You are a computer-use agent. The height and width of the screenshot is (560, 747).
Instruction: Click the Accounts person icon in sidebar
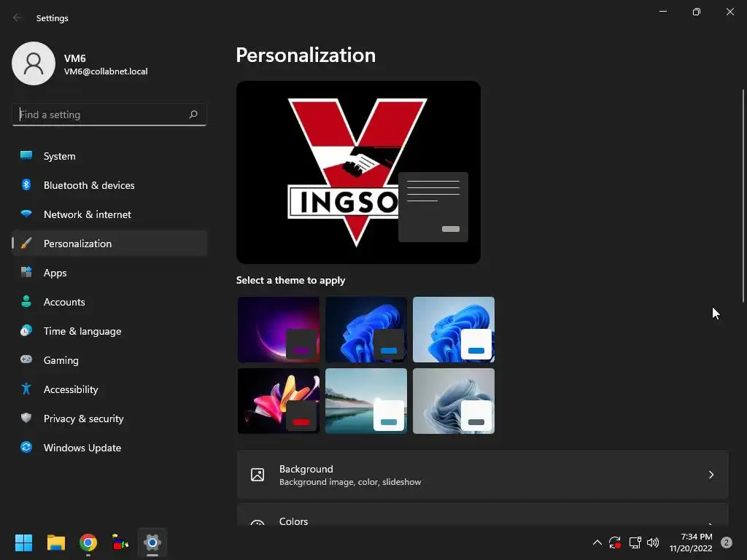pos(26,301)
